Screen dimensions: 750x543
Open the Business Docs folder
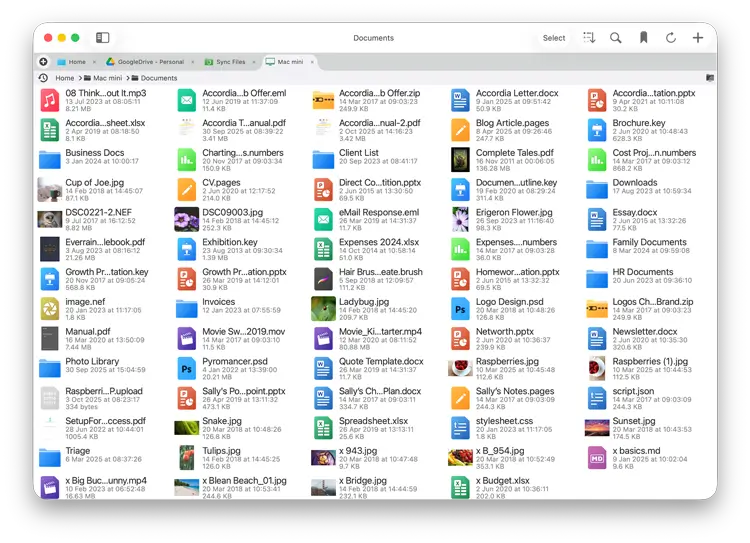tap(49, 159)
